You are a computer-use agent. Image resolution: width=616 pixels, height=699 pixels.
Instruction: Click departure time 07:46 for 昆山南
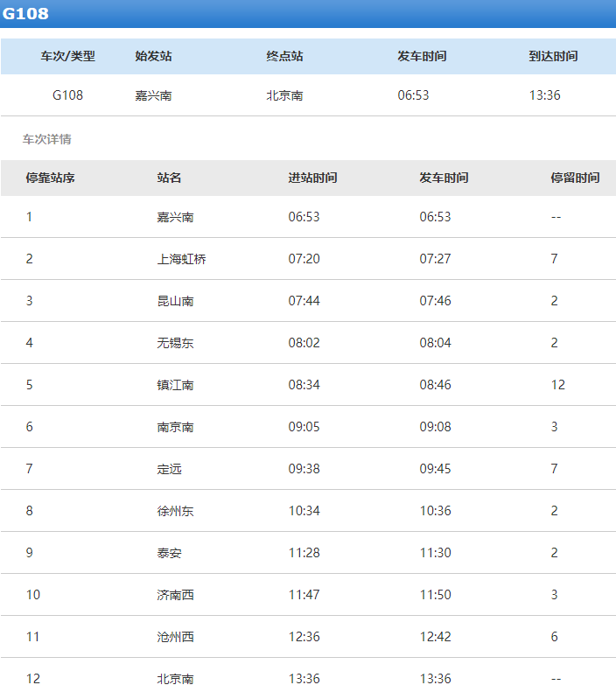coord(435,300)
